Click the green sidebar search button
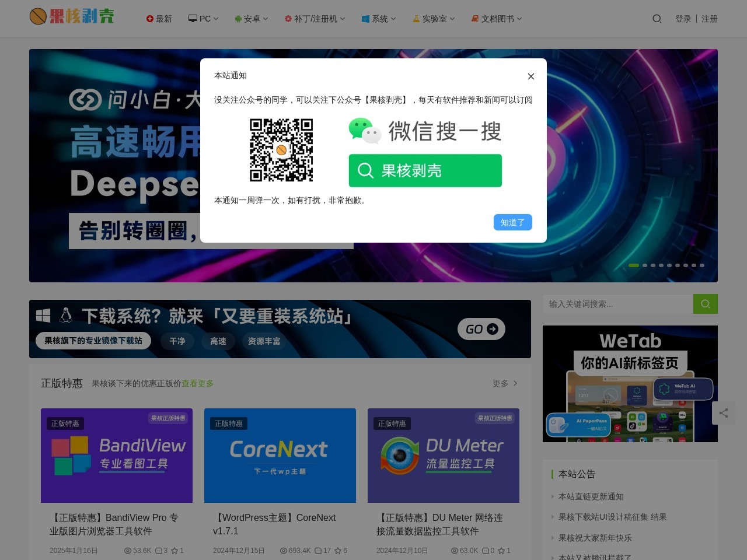 click(706, 304)
